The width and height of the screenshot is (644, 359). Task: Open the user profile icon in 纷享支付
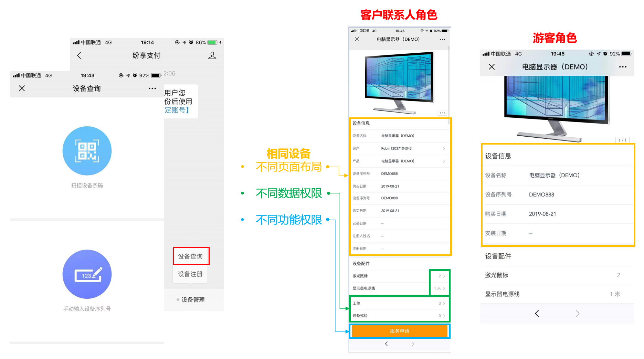point(212,55)
